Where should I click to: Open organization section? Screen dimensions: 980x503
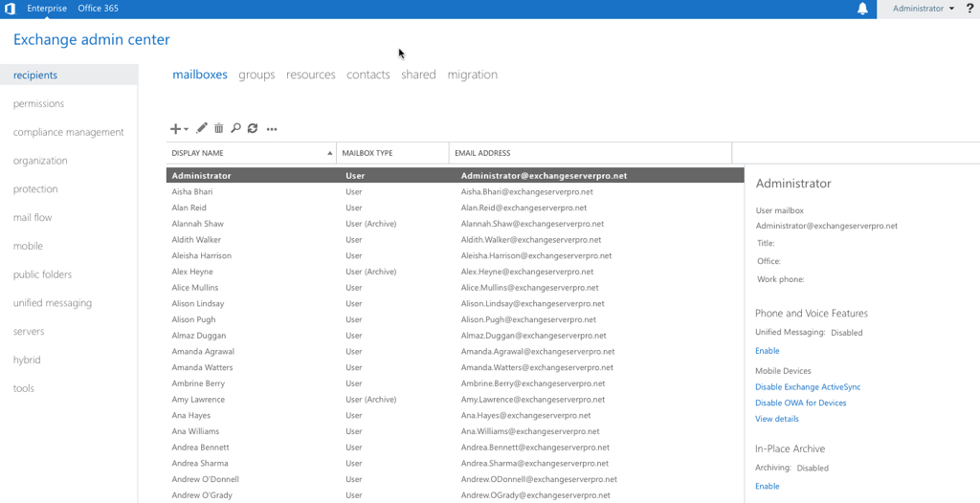coord(40,161)
